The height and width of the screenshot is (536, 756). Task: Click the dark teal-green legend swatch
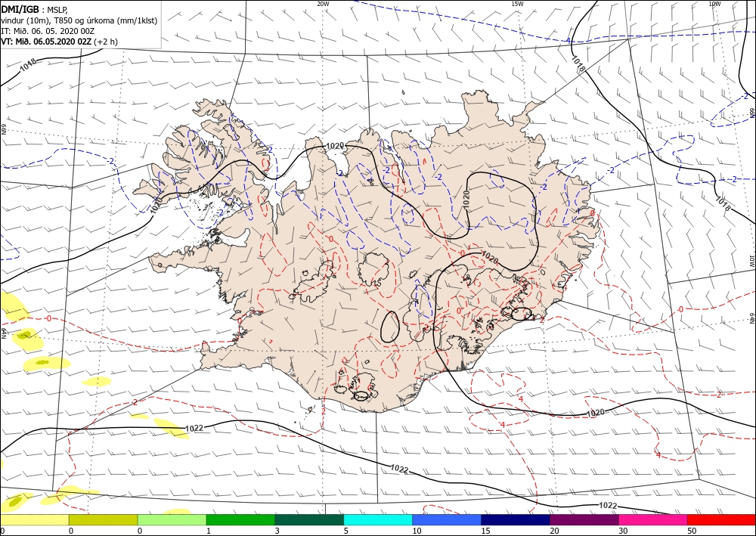[x=309, y=519]
